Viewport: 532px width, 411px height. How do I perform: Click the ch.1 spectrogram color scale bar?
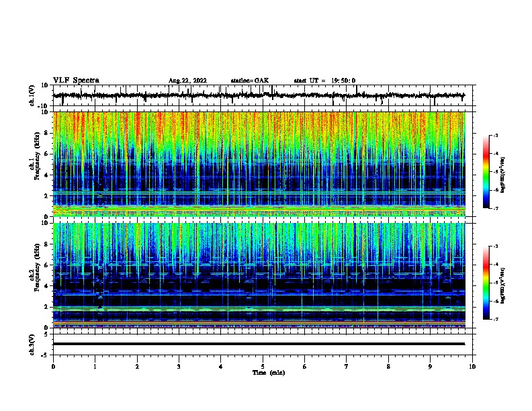[486, 172]
